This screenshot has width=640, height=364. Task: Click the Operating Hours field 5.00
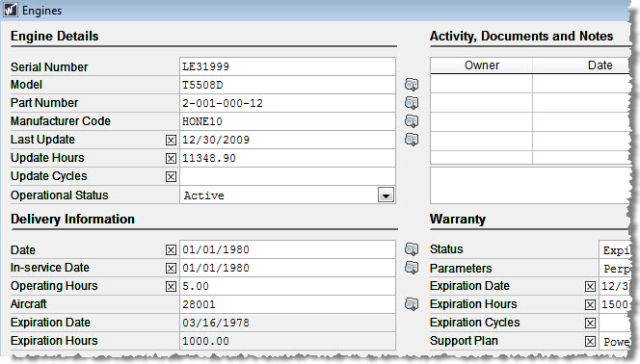[287, 286]
